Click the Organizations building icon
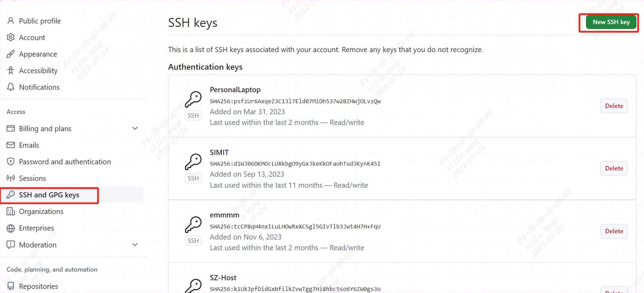This screenshot has width=644, height=293. 11,212
